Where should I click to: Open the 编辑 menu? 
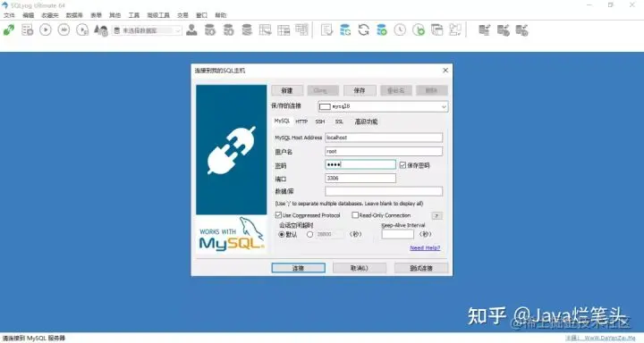(x=29, y=15)
